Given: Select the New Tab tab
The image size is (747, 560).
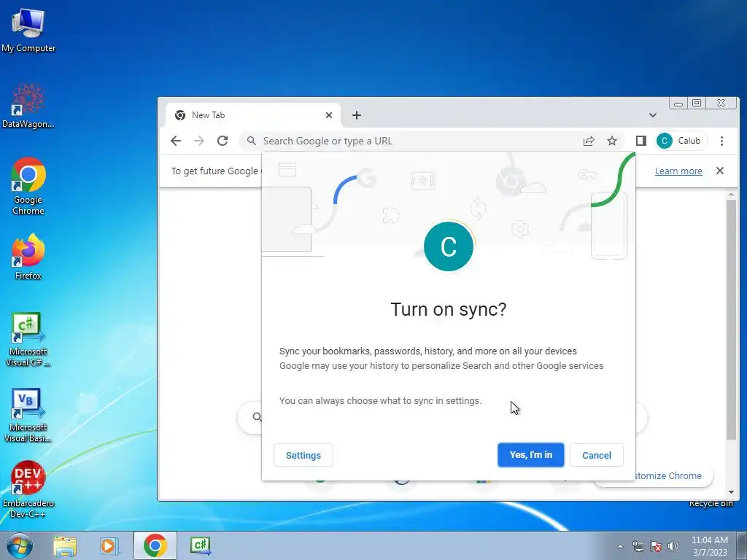Looking at the screenshot, I should tap(252, 115).
